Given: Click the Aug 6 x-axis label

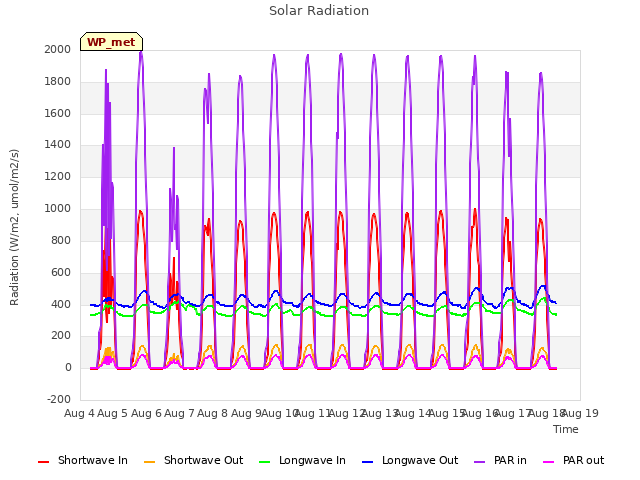Looking at the screenshot, I should [x=146, y=413].
